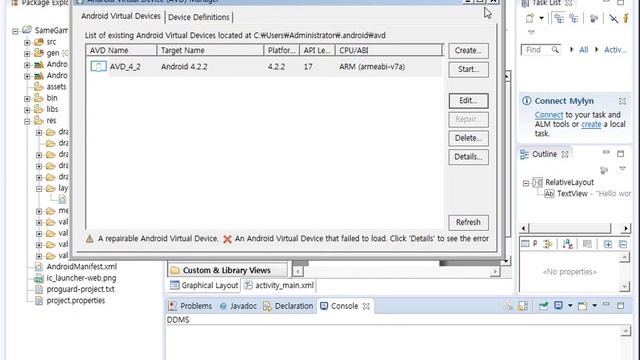
Task: Select the assets folder in Package Explorer
Action: point(50,87)
